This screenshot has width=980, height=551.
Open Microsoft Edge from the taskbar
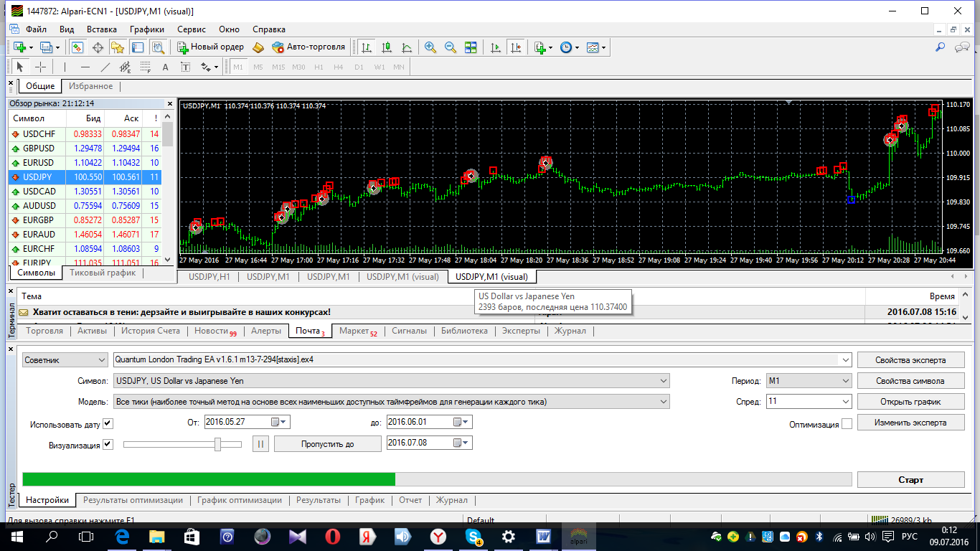coord(121,536)
